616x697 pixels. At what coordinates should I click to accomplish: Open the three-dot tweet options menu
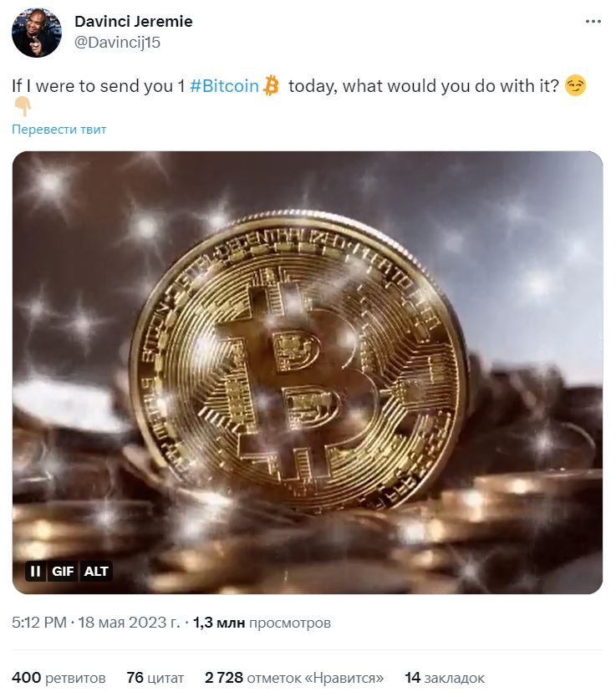pos(593,22)
